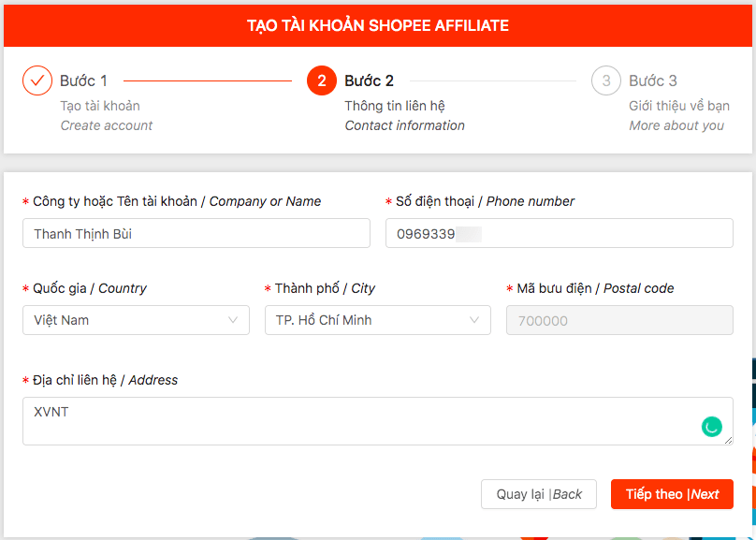Click the Phone number input field
This screenshot has height=540, width=756.
click(560, 233)
